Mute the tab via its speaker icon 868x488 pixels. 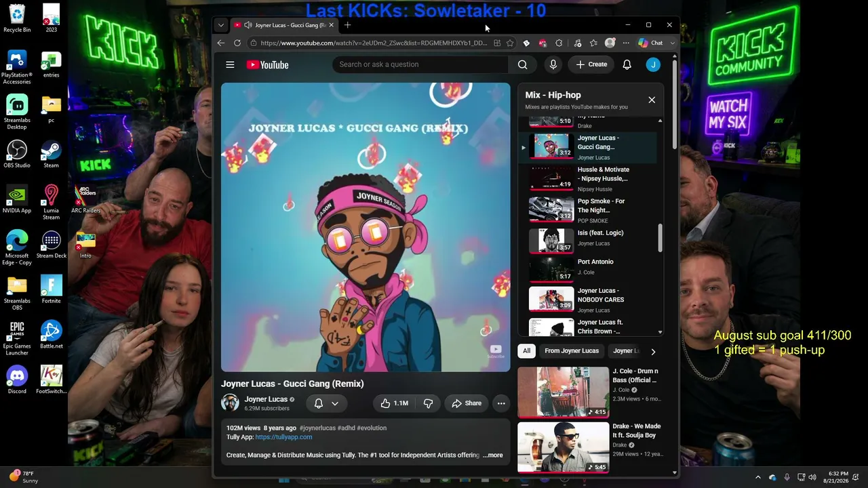click(x=248, y=25)
